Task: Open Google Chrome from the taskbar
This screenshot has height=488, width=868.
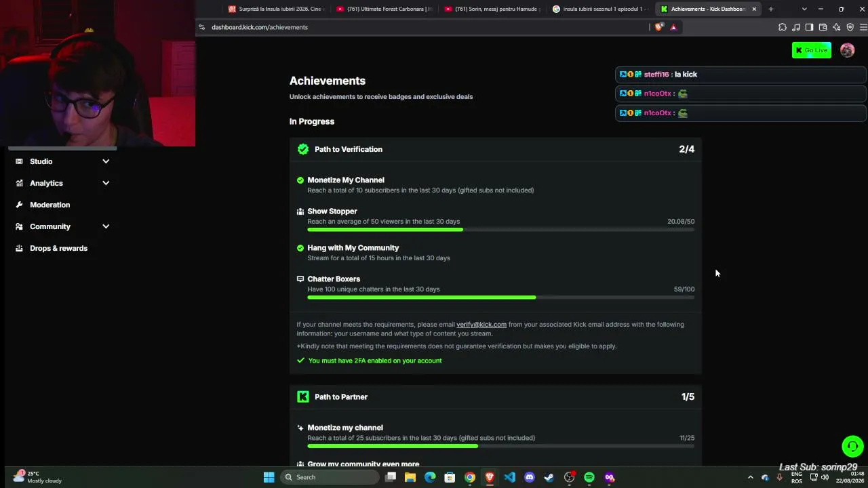Action: click(469, 477)
